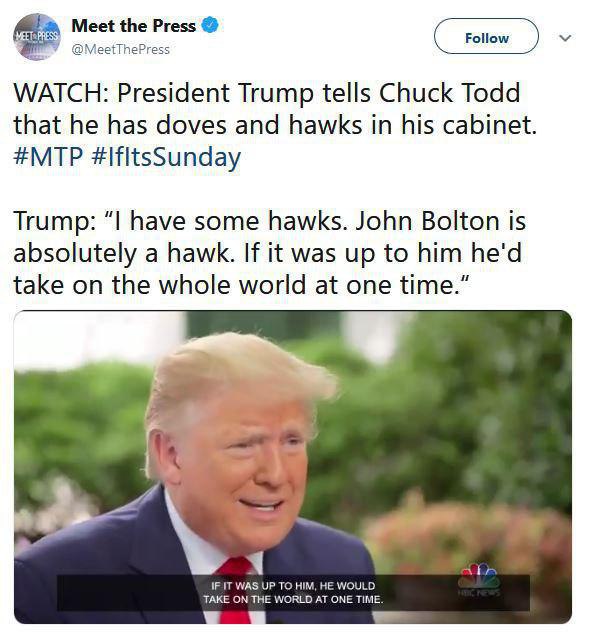The width and height of the screenshot is (593, 632).
Task: Play the embedded interview video
Action: pyautogui.click(x=293, y=467)
